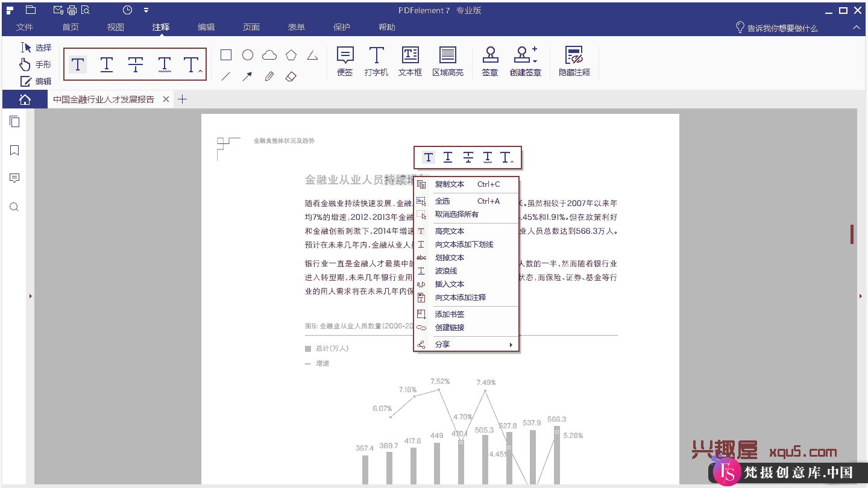868x488 pixels.
Task: Select the insert text caret tool in ribbon
Action: (192, 65)
